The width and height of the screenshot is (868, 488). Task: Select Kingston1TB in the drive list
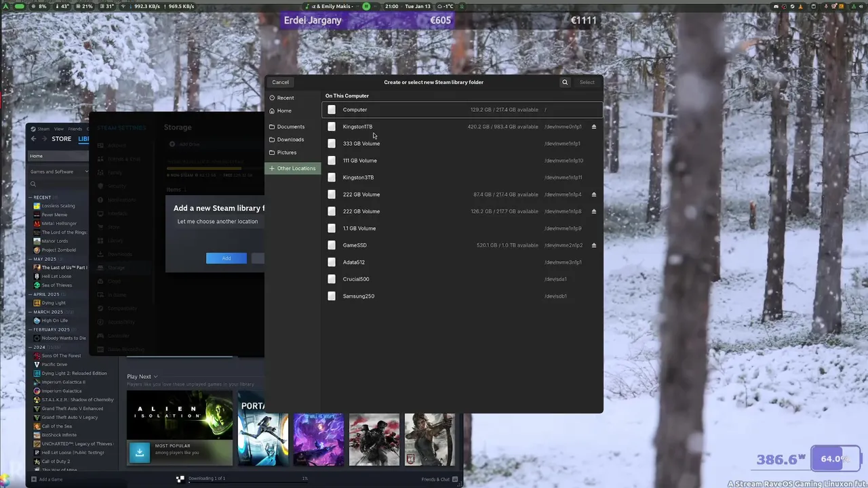tap(462, 127)
